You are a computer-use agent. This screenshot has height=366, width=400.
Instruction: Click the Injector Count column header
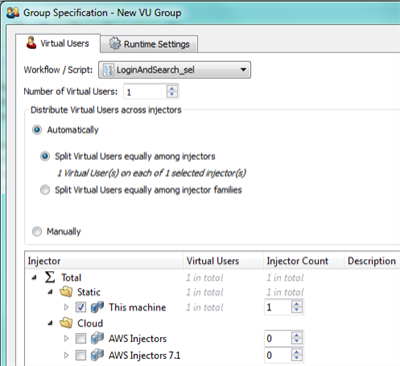[x=303, y=261]
